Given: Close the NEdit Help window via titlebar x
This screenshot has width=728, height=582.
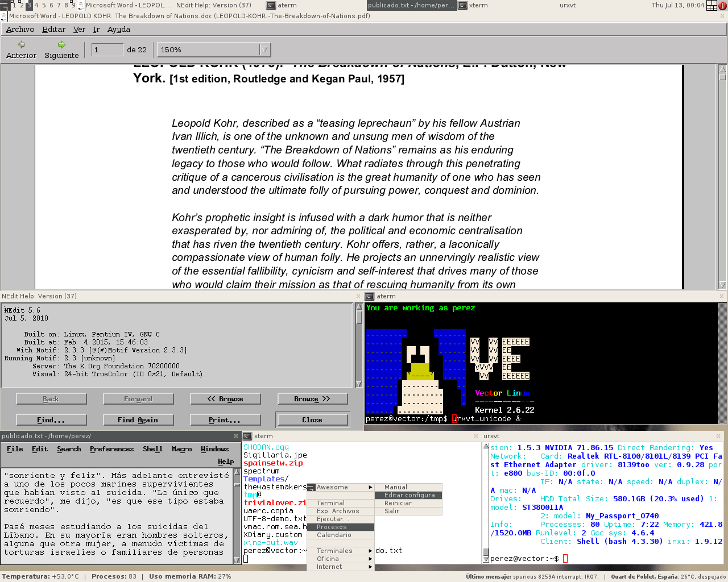Looking at the screenshot, I should coord(358,296).
